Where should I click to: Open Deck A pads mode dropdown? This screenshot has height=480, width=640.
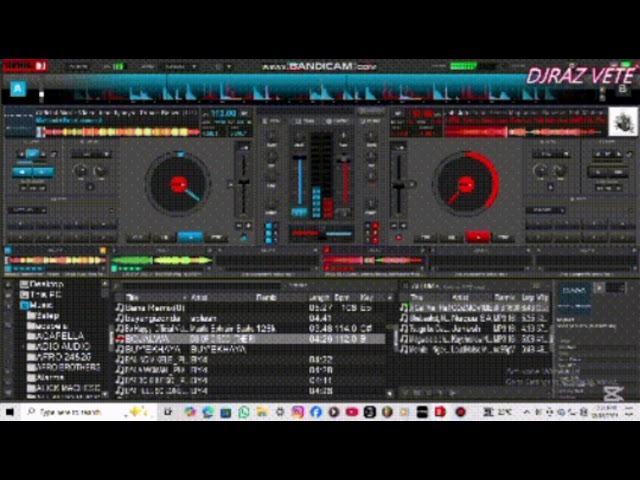[27, 210]
